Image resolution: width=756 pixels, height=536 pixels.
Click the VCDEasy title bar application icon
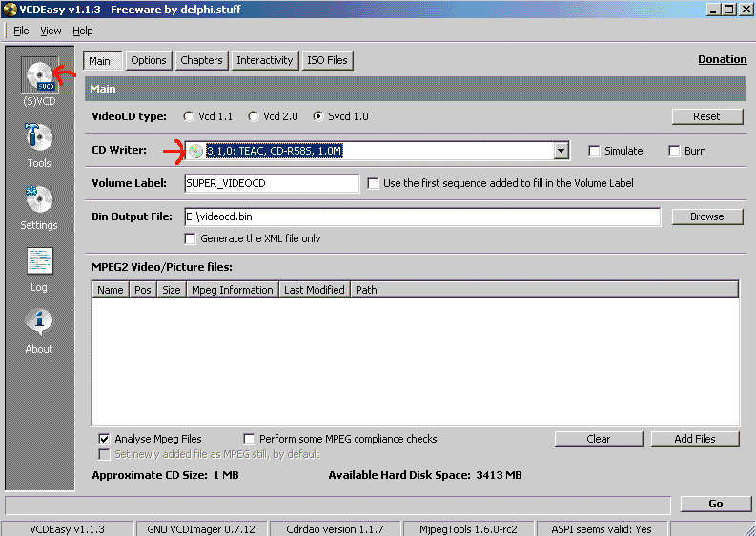click(10, 10)
